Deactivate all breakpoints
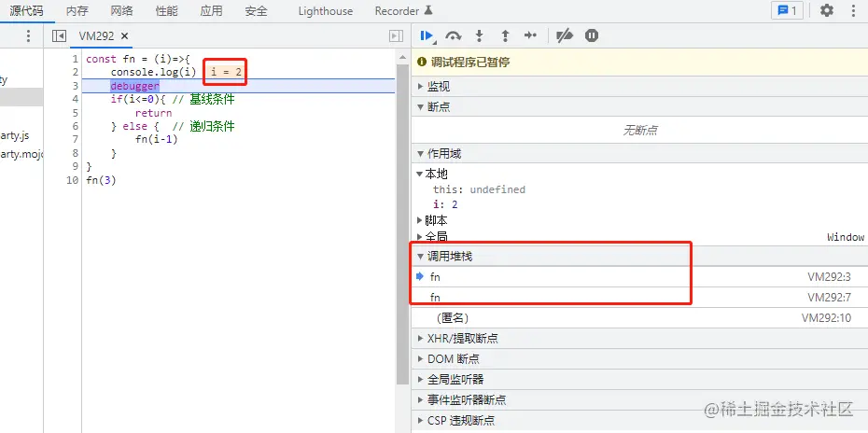The width and height of the screenshot is (868, 433). tap(564, 36)
